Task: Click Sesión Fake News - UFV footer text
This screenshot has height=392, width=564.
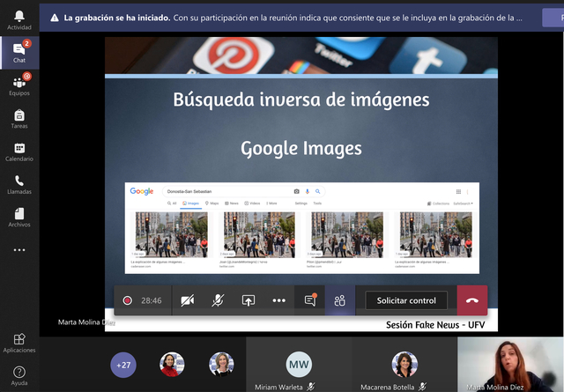Action: [435, 325]
